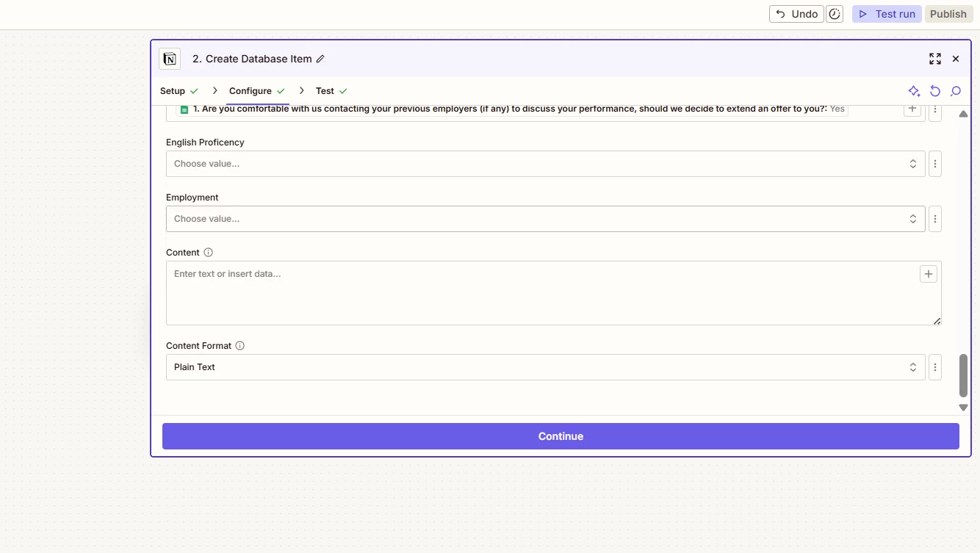This screenshot has width=980, height=553.
Task: Click the previous employers question data pill
Action: [x=513, y=109]
